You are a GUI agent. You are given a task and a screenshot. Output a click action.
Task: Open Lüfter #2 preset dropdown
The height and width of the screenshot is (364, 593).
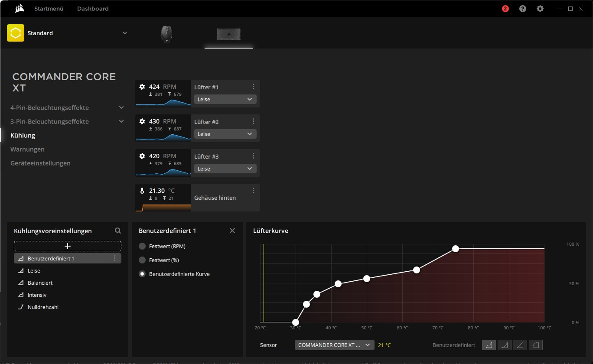coord(225,134)
